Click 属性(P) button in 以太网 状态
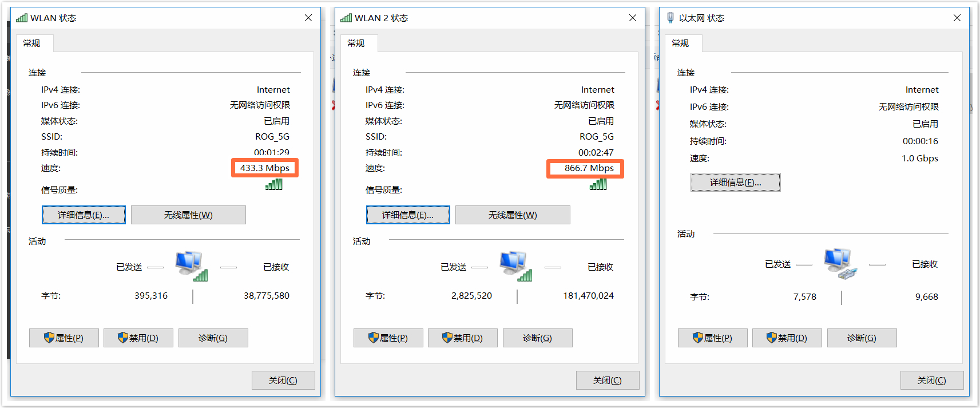 [713, 338]
